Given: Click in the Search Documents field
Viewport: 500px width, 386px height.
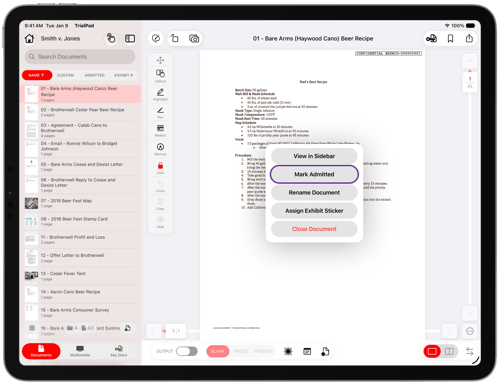Looking at the screenshot, I should click(x=80, y=57).
